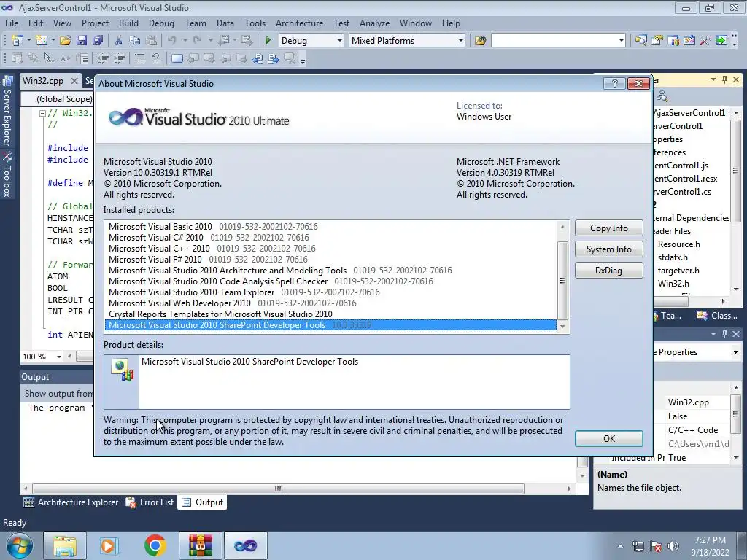Click the Comment Out Selection icon
This screenshot has height=560, width=747.
(139, 58)
